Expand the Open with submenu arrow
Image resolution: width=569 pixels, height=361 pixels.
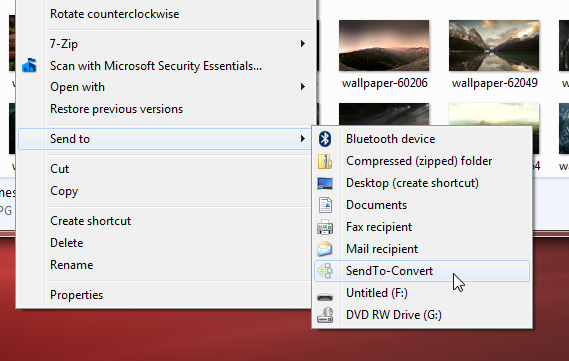point(302,87)
